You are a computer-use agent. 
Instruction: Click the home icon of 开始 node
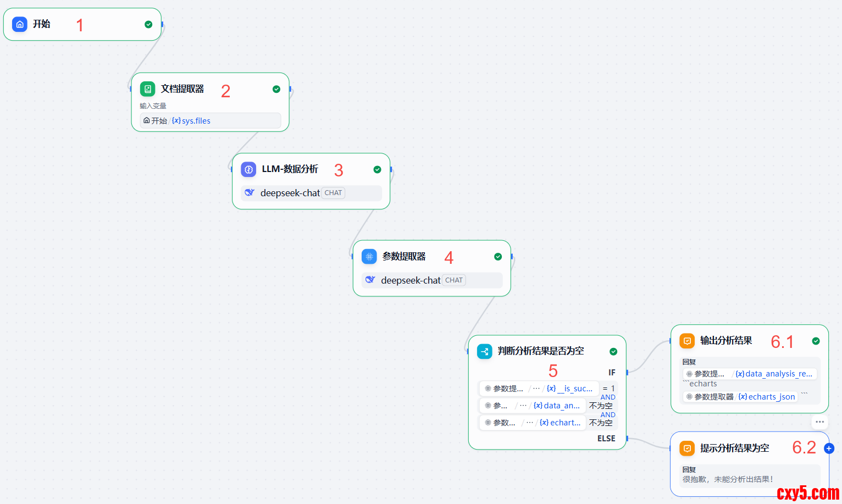(x=20, y=24)
